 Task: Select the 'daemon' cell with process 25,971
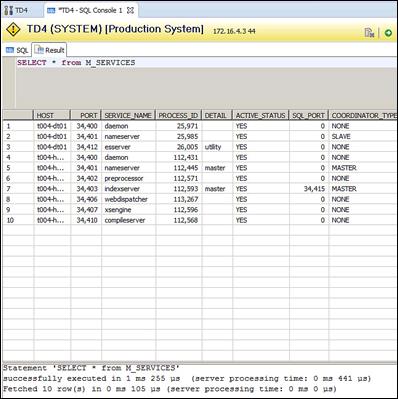128,126
